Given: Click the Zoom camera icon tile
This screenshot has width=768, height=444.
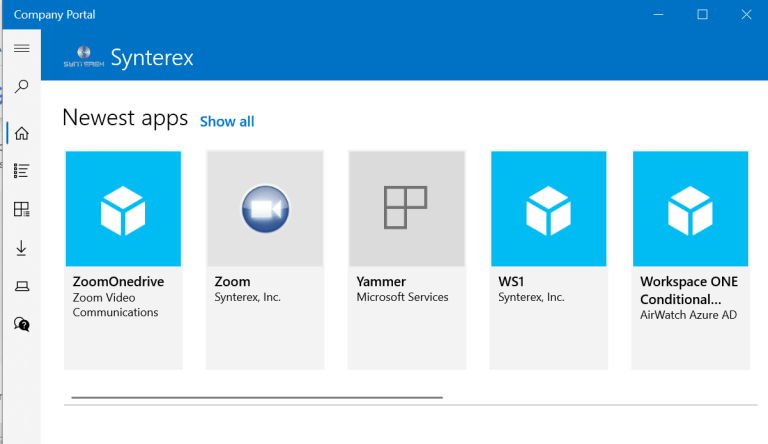Looking at the screenshot, I should click(265, 209).
